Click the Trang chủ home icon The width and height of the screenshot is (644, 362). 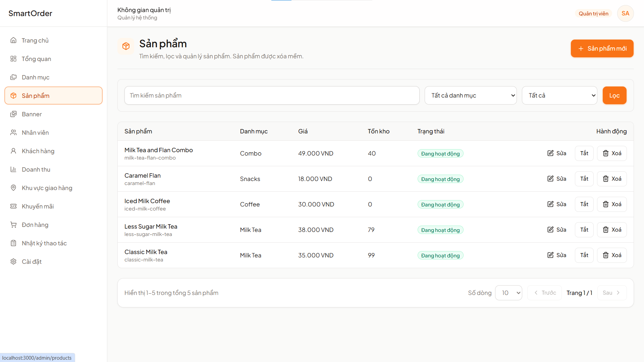[13, 40]
